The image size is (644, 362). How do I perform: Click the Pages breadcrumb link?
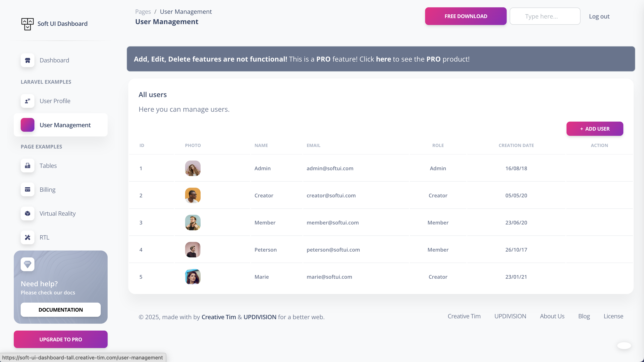(143, 12)
